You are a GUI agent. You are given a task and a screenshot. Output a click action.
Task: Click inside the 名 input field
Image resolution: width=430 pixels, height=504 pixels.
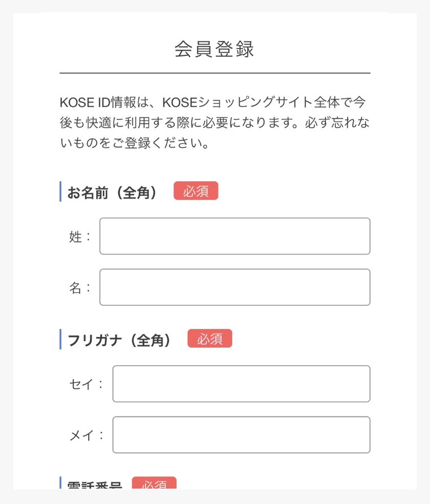pyautogui.click(x=234, y=287)
